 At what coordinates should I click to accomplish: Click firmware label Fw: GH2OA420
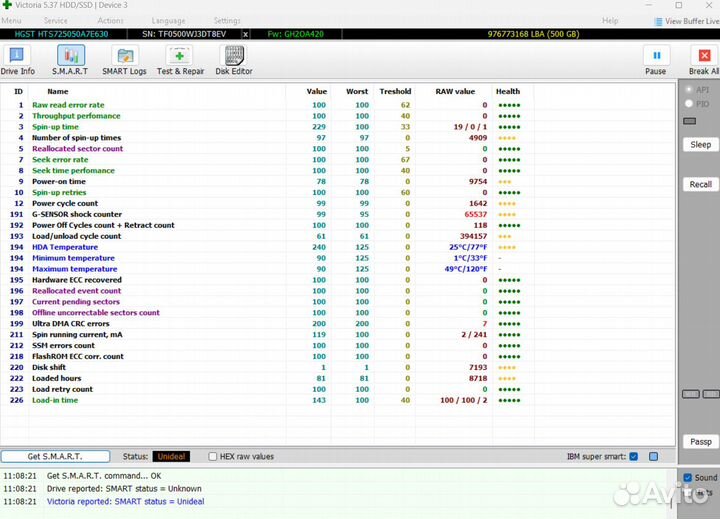[x=295, y=34]
